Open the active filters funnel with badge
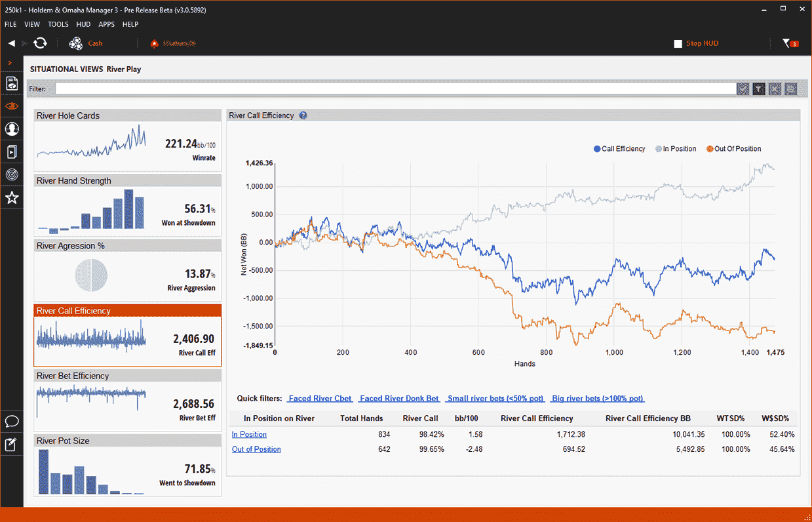The image size is (812, 522). 789,43
